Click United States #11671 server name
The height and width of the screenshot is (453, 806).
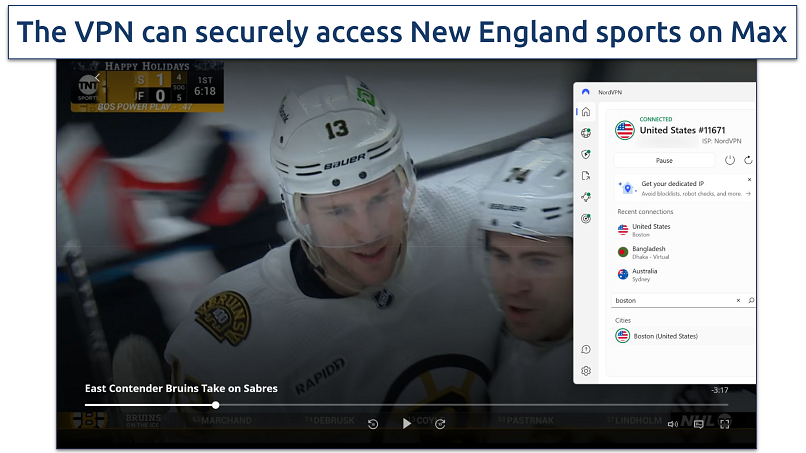pos(682,130)
